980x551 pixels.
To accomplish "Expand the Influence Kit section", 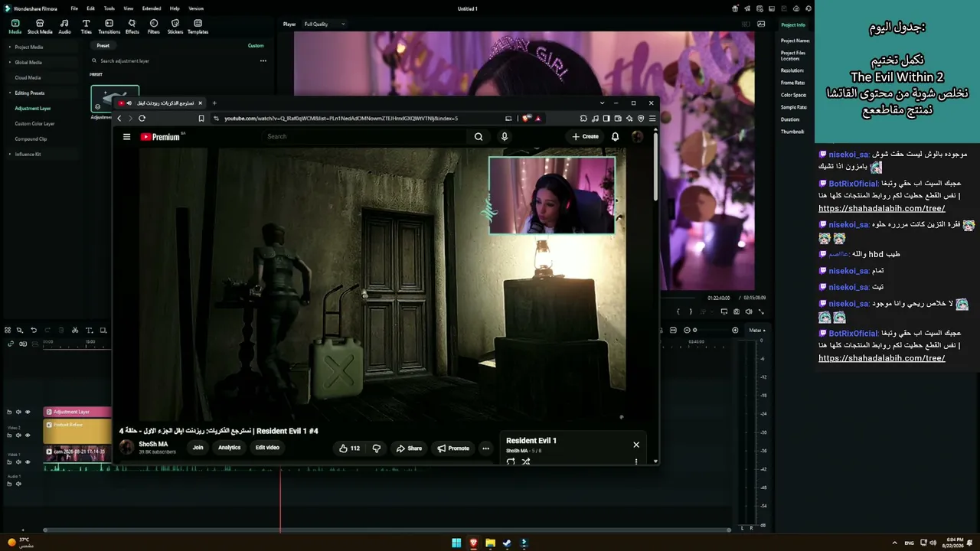I will (x=10, y=155).
